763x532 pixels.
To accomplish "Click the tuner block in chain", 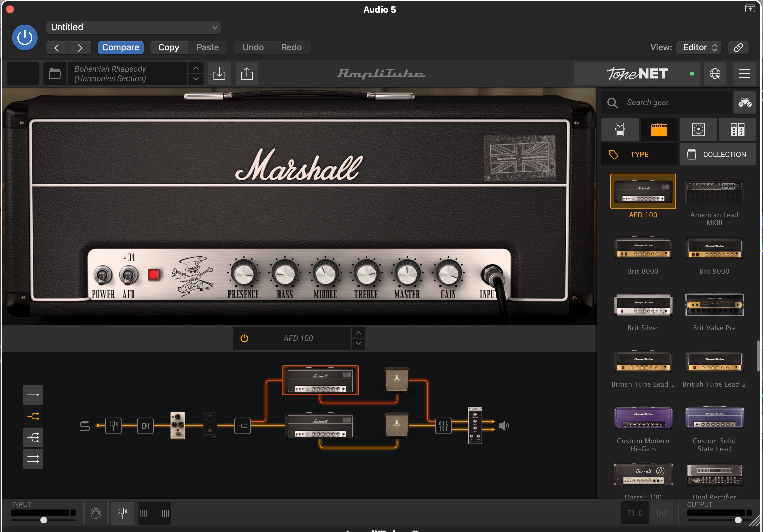I will (x=113, y=426).
